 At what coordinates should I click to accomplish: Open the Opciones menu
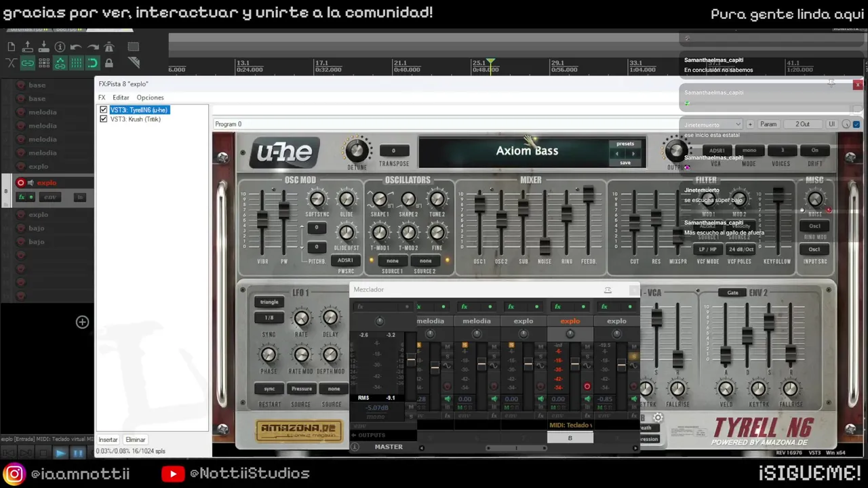pyautogui.click(x=150, y=98)
